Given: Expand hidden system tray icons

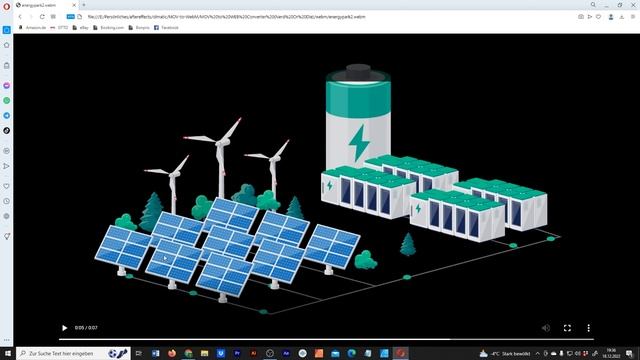Looking at the screenshot, I should click(x=538, y=353).
